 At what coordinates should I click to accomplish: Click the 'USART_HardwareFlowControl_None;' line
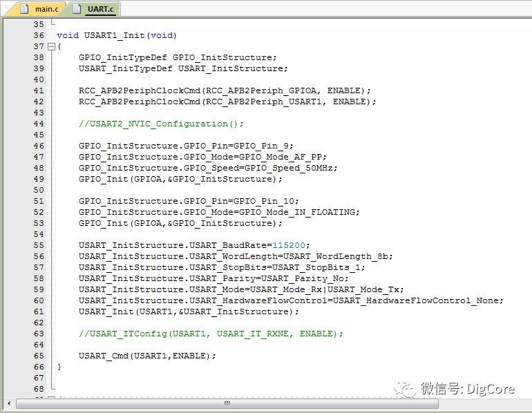click(291, 300)
